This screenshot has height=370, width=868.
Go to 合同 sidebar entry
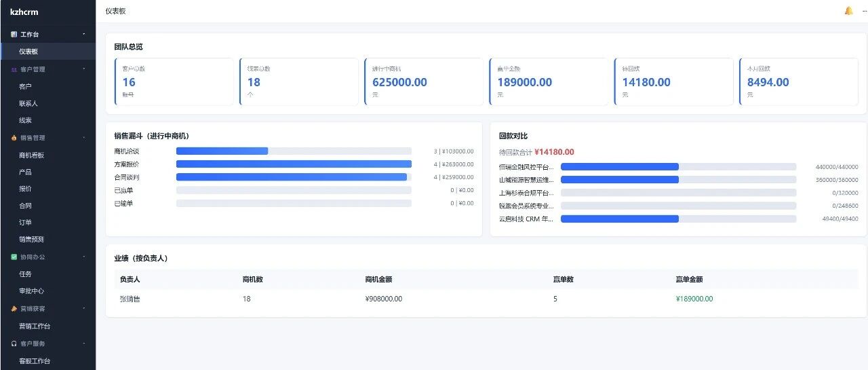(x=47, y=206)
